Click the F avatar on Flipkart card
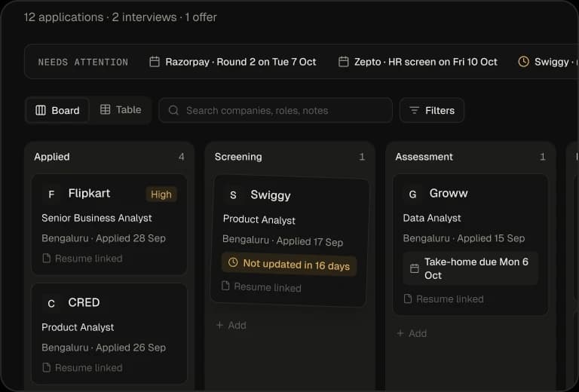The height and width of the screenshot is (392, 579). click(x=51, y=194)
